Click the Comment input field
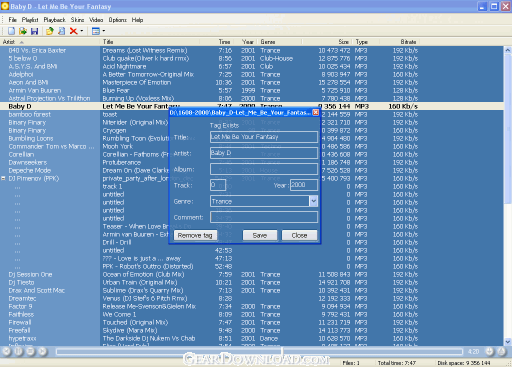This screenshot has width=512, height=367. (x=264, y=217)
